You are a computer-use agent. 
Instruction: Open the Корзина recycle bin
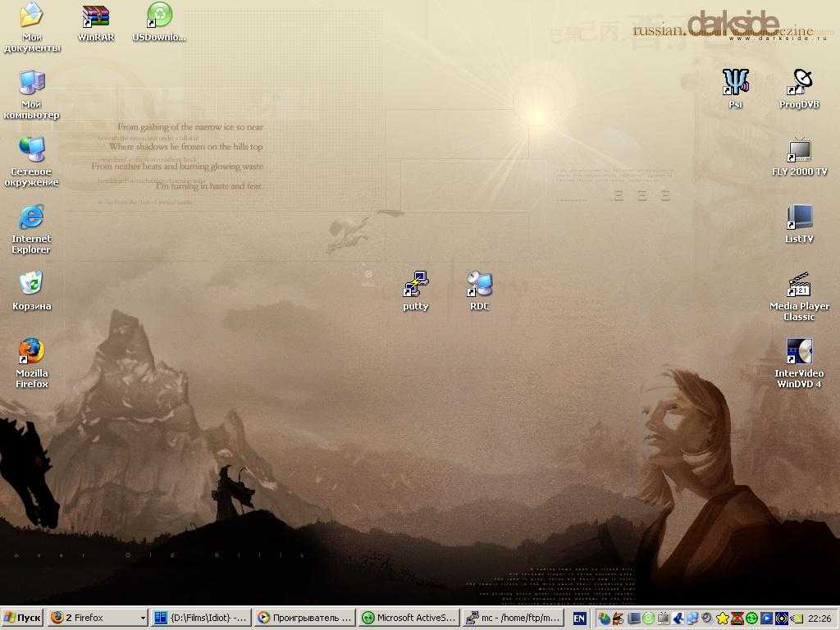(x=31, y=285)
